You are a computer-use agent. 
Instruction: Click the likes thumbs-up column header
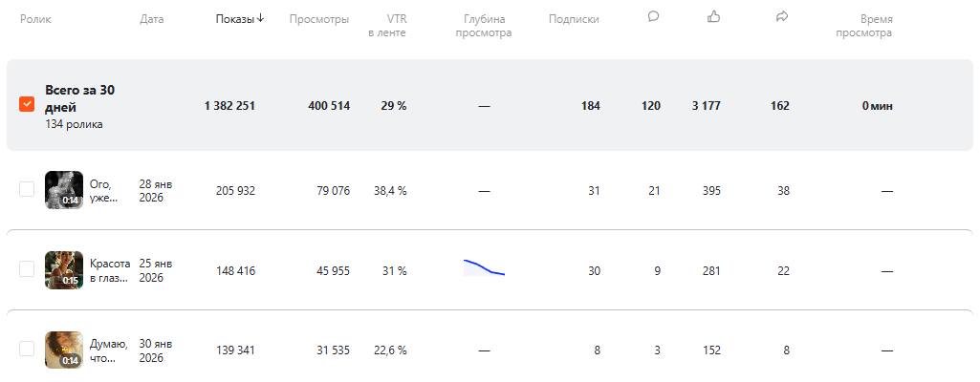713,16
